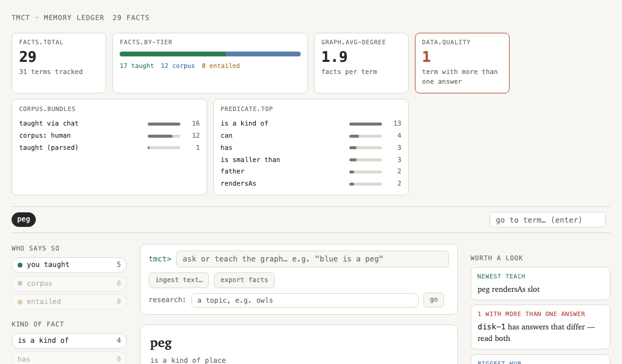Toggle the 'entailed' source filter
The image size is (622, 364).
[69, 302]
